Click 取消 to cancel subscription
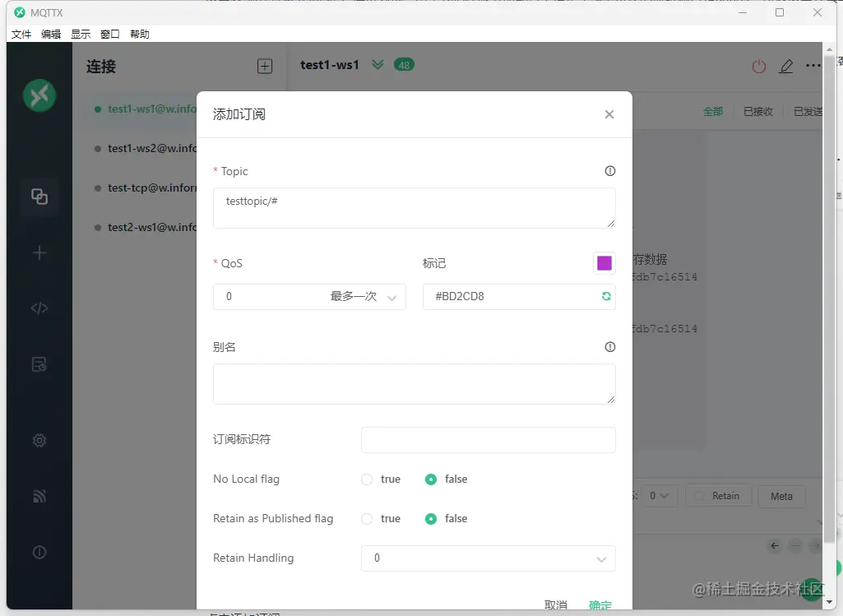Image resolution: width=843 pixels, height=616 pixels. (x=555, y=604)
